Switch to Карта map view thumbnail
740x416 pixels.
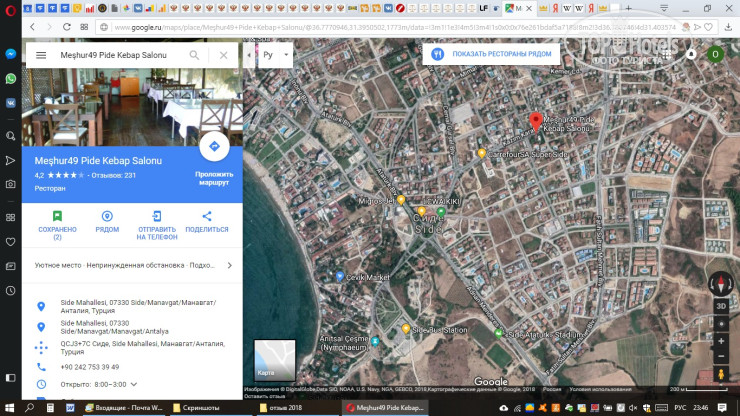(x=275, y=360)
